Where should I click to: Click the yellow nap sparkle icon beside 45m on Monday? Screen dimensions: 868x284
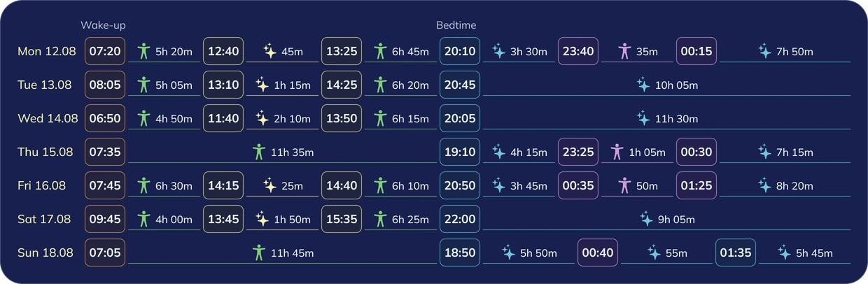[269, 51]
